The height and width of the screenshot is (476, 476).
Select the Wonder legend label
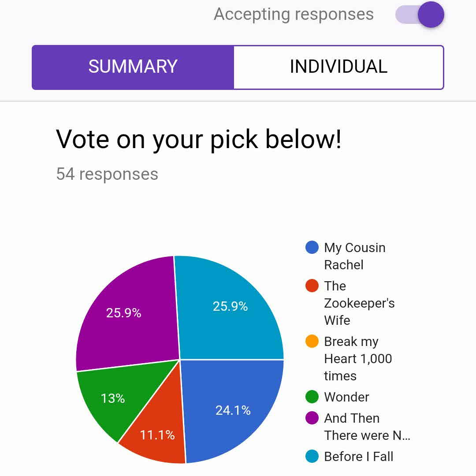pos(346,397)
